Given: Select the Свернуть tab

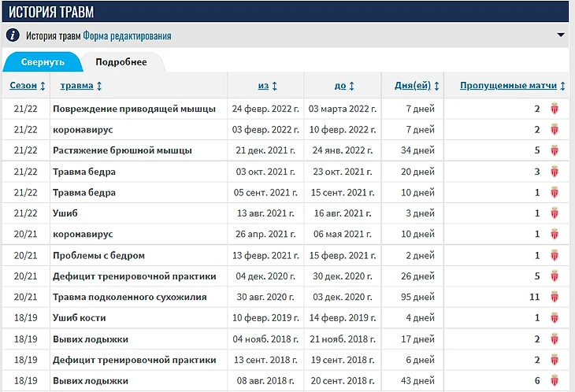Looking at the screenshot, I should coord(43,62).
